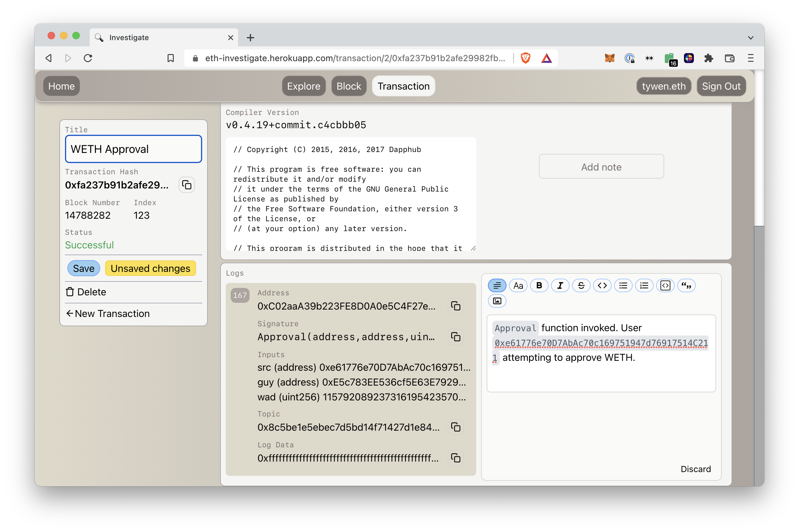The image size is (799, 532).
Task: Insert a numbered list
Action: [x=644, y=286]
